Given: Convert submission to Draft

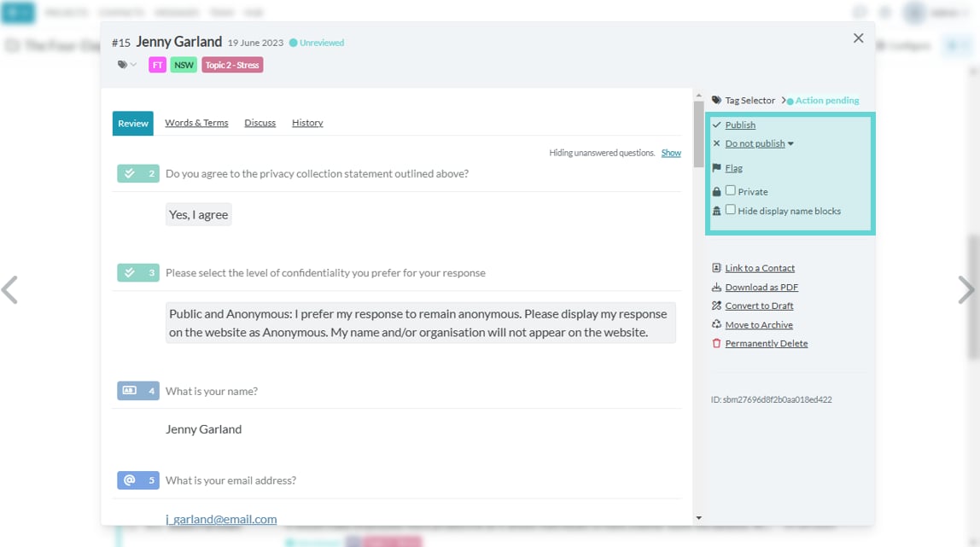Looking at the screenshot, I should point(759,306).
